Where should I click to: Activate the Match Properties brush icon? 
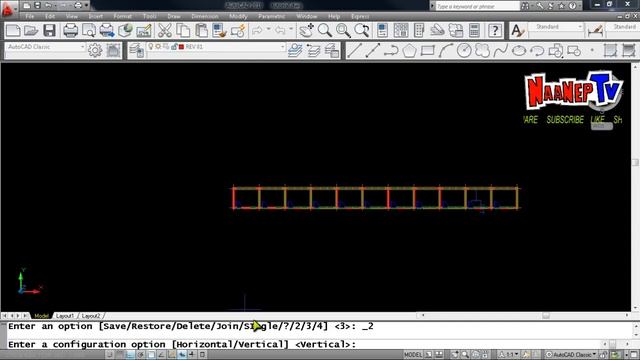[220, 31]
